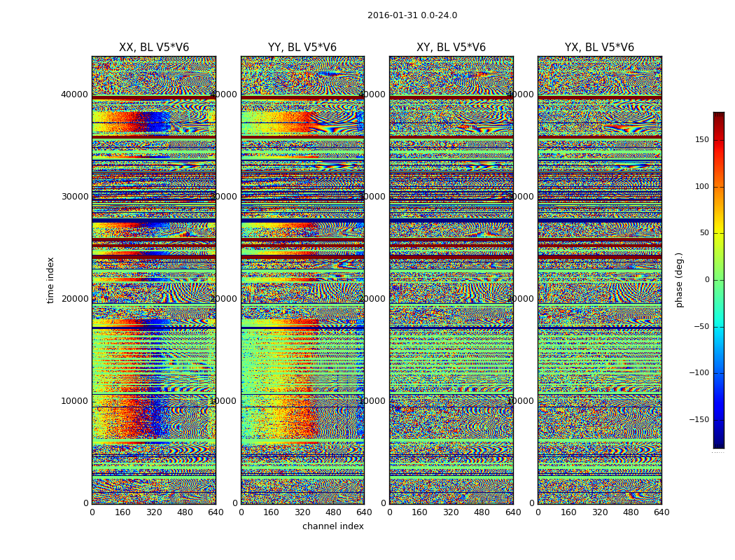The height and width of the screenshot is (560, 735).
Task: Click y-axis tick 40000 of XX panel
Action: 74,94
